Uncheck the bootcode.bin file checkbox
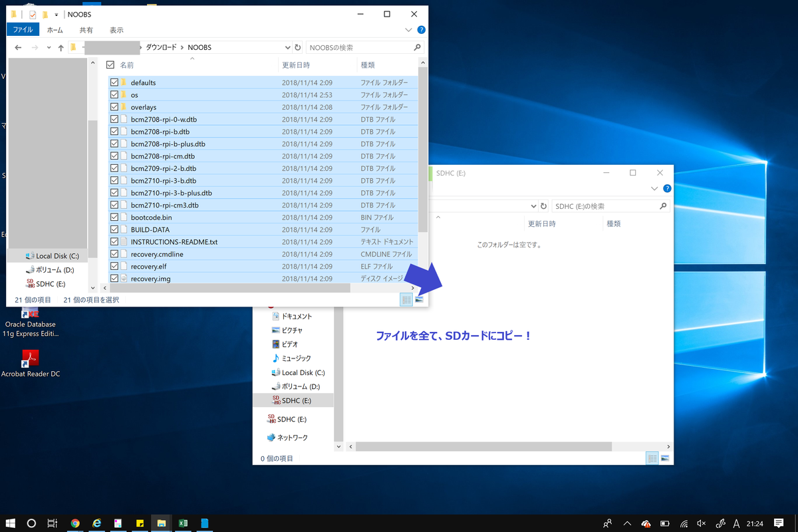Viewport: 798px width, 532px height. pos(113,217)
